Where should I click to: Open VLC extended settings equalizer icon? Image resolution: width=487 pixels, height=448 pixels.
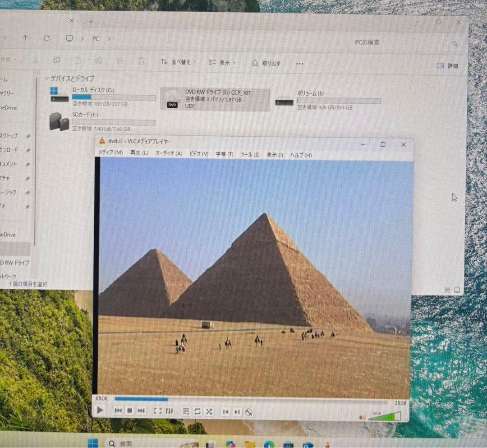(x=170, y=411)
